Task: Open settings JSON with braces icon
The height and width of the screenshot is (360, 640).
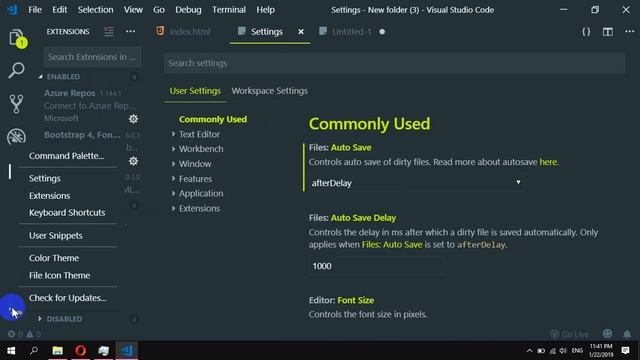Action: [x=586, y=31]
